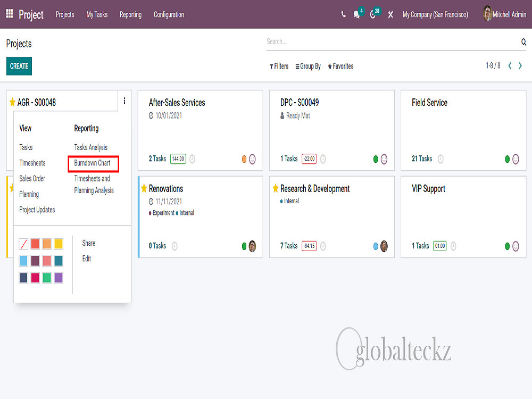Click smiley avatar on After-Sales Services card

tap(252, 159)
